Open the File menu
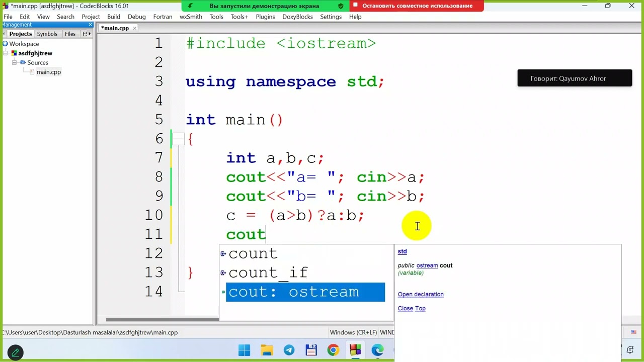The image size is (644, 362). point(8,17)
